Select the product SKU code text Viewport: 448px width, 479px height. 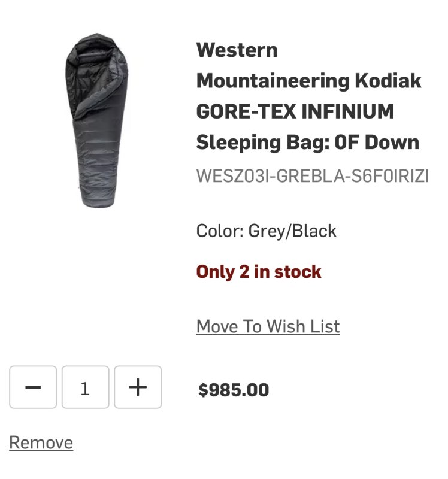pyautogui.click(x=312, y=177)
